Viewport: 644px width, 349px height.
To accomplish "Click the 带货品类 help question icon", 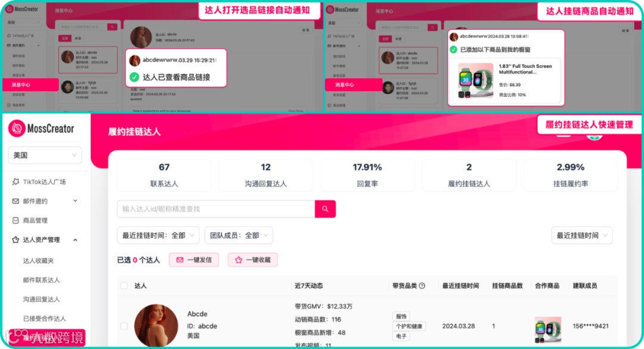I will click(422, 286).
